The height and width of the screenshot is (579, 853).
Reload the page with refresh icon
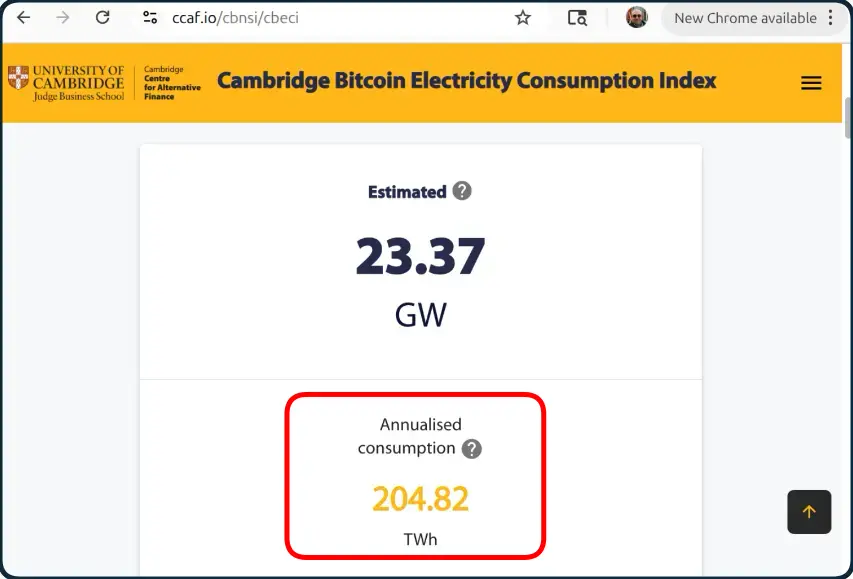click(x=102, y=18)
